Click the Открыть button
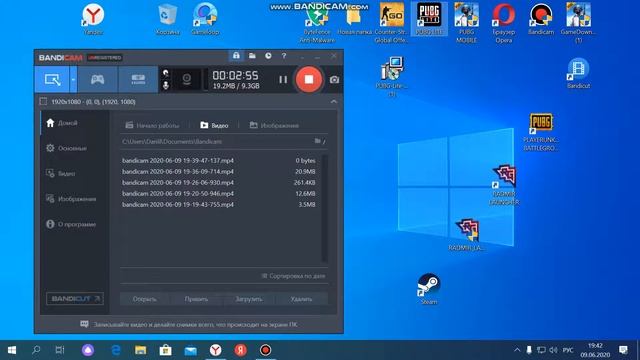This screenshot has width=640, height=360. point(144,299)
